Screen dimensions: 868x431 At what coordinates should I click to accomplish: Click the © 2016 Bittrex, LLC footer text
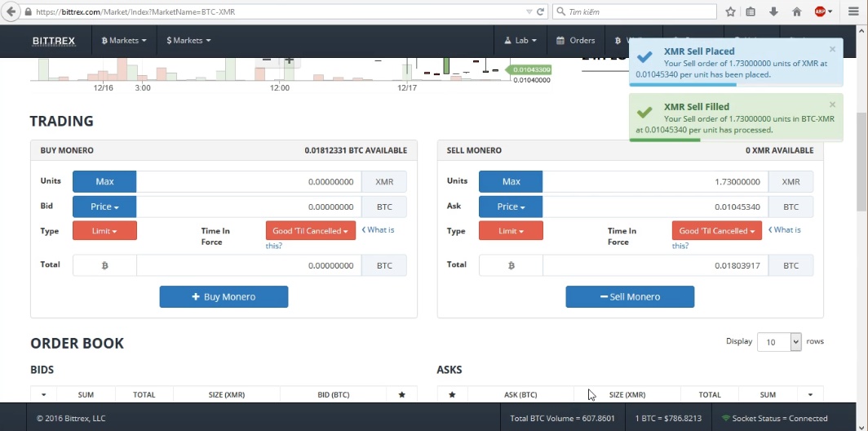point(71,418)
